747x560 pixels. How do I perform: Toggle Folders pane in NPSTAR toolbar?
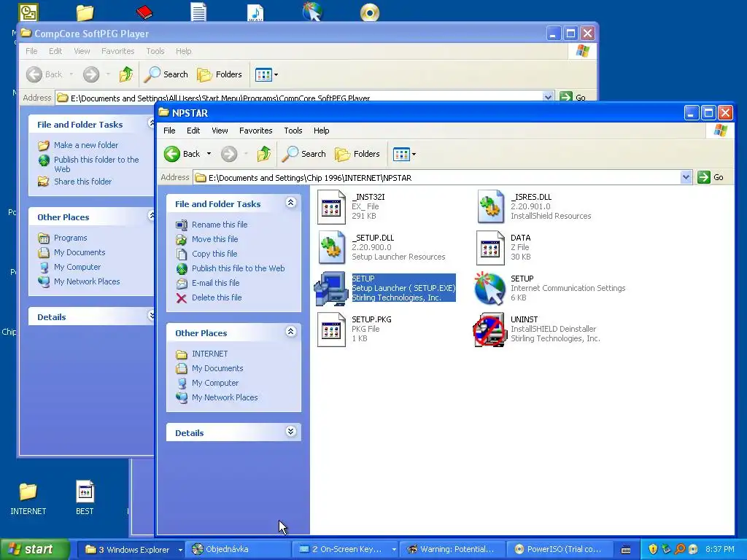coord(357,154)
